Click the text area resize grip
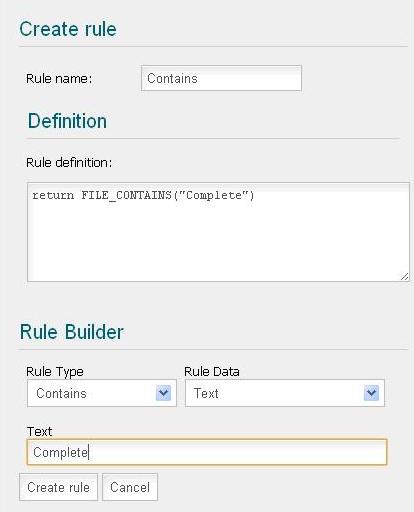The height and width of the screenshot is (512, 414). 404,276
